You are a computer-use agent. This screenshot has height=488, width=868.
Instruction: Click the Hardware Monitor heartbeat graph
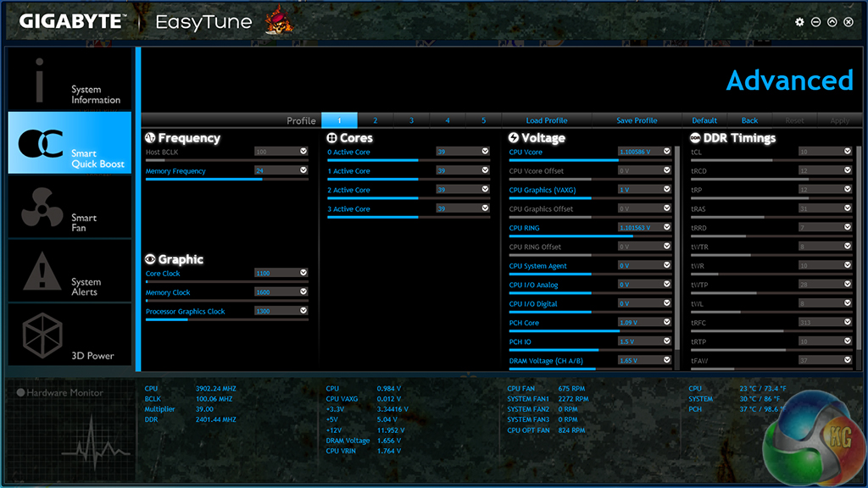95,443
